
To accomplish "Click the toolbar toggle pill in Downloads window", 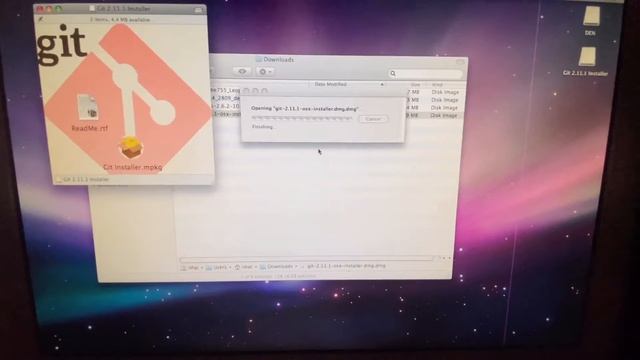I will point(460,62).
